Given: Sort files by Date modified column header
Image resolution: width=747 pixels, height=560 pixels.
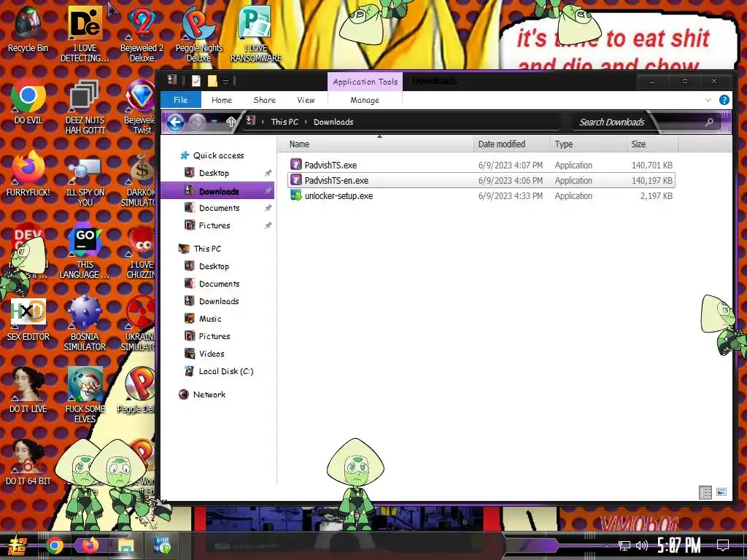Looking at the screenshot, I should 512,144.
